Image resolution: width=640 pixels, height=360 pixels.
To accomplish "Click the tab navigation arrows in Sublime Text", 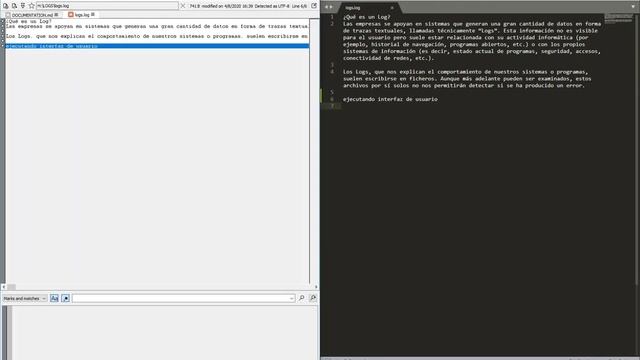I will [328, 7].
